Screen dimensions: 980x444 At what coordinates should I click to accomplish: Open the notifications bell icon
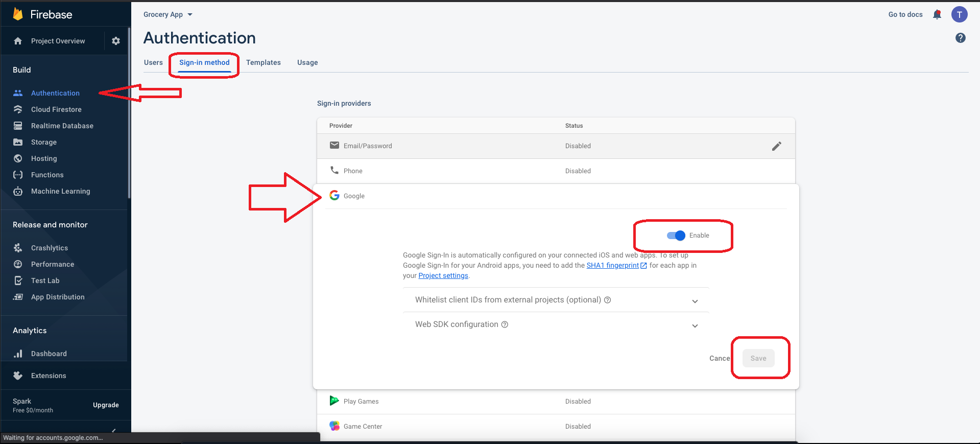coord(937,14)
